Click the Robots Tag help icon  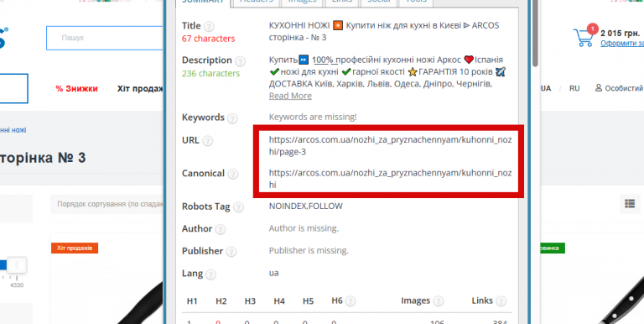238,207
